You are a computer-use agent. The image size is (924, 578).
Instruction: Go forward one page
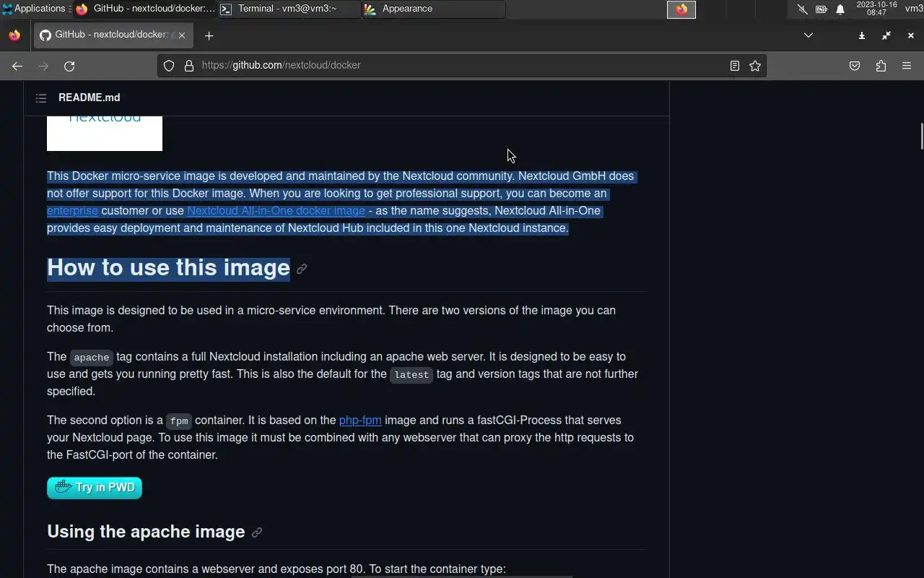(x=43, y=66)
